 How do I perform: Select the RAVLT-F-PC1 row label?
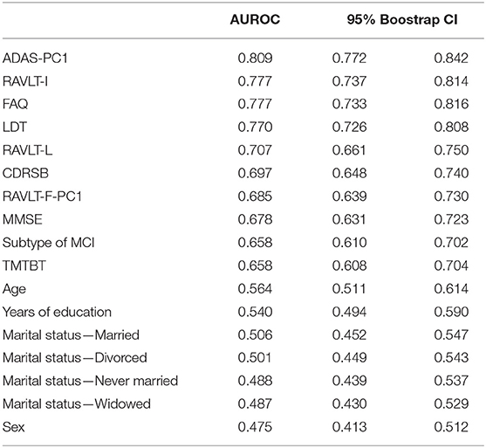tap(42, 196)
